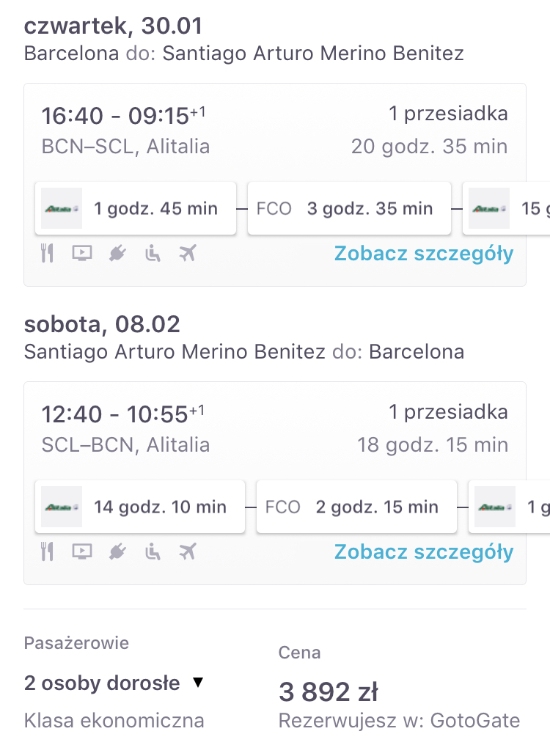550x756 pixels.
Task: Click the wheelchair accessibility icon for the BCN–SCL flight
Action: click(x=153, y=253)
